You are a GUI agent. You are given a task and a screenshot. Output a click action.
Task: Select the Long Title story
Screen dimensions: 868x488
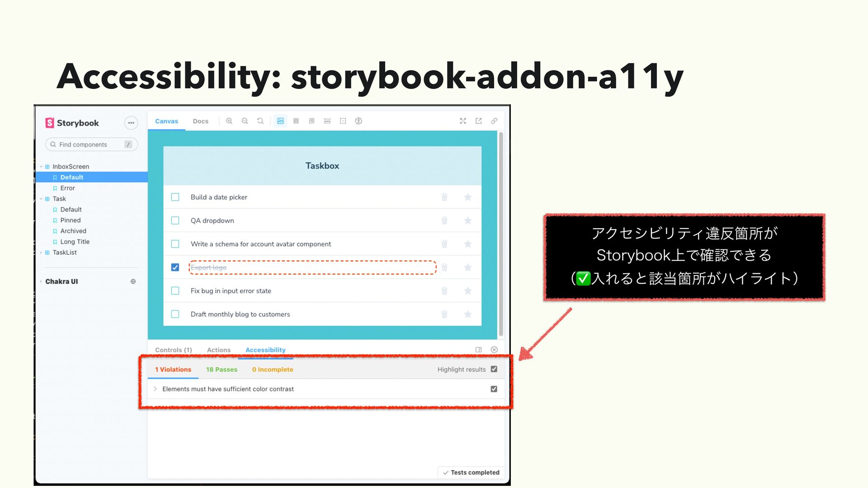pyautogui.click(x=75, y=242)
